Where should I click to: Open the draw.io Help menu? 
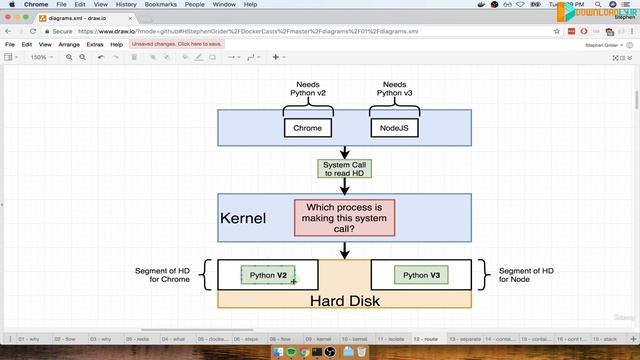click(116, 44)
